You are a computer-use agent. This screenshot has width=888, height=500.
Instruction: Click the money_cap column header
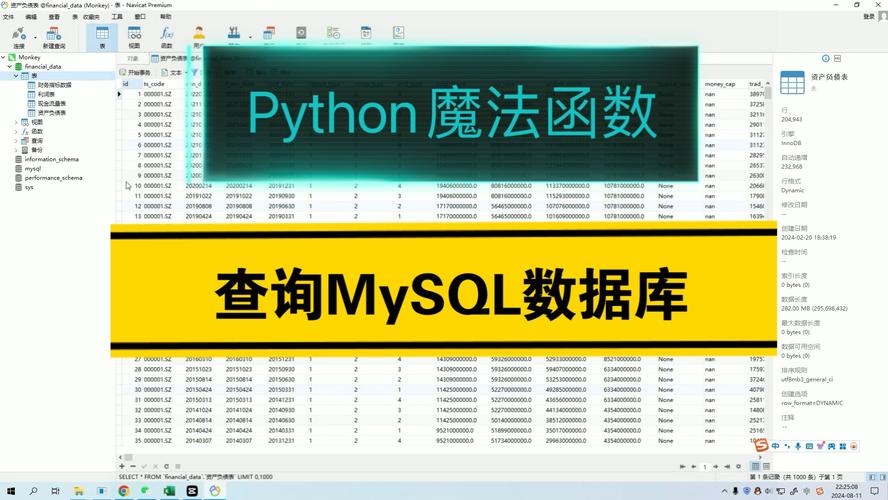pyautogui.click(x=720, y=84)
